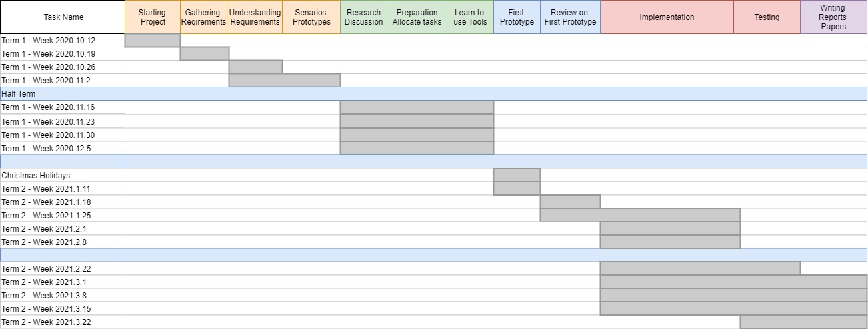Select the Senarios Prototypes header cell

pyautogui.click(x=311, y=17)
